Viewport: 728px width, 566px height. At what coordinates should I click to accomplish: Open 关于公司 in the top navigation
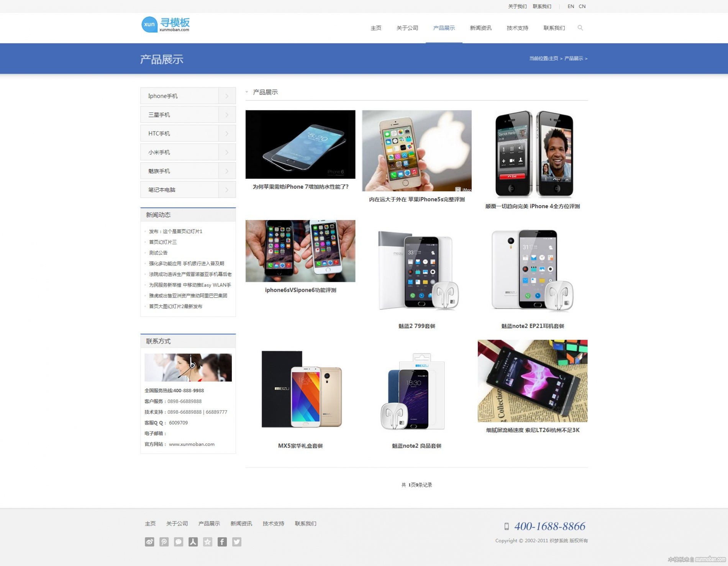[407, 28]
